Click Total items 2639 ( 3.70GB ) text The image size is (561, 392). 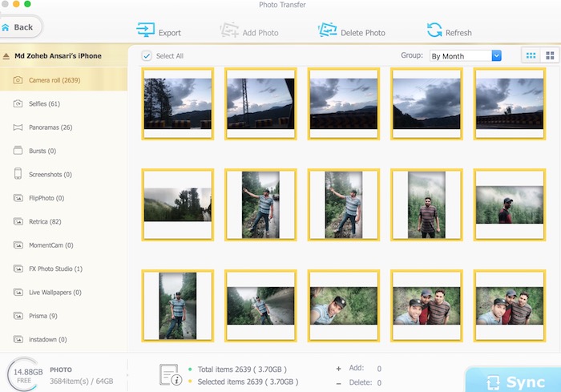(x=242, y=369)
